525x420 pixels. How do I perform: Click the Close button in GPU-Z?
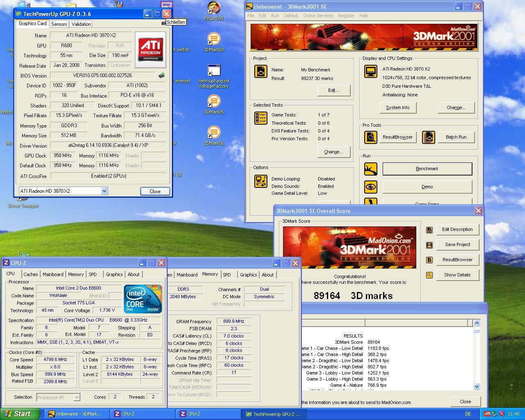155,192
